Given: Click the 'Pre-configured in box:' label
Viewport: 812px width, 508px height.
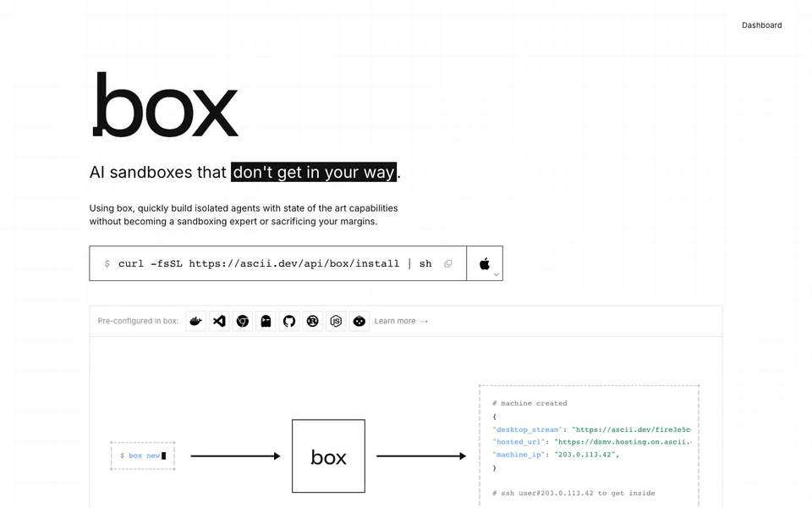Looking at the screenshot, I should coord(138,321).
